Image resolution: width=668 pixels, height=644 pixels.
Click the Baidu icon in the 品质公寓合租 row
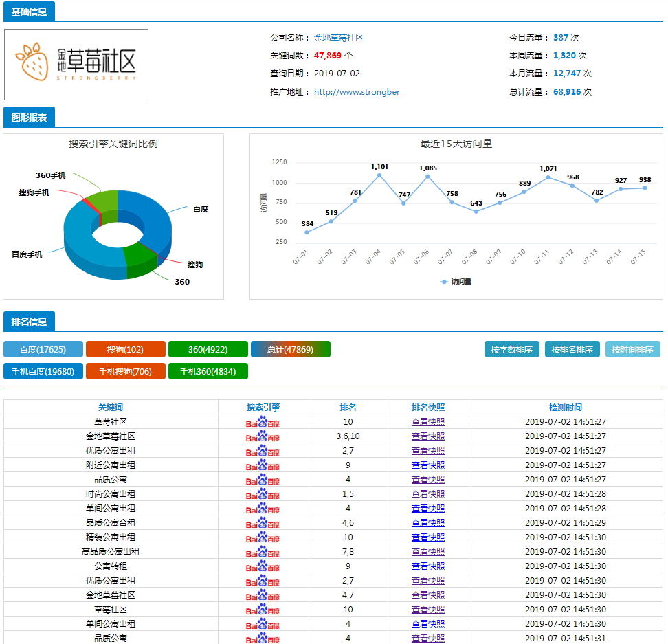263,523
